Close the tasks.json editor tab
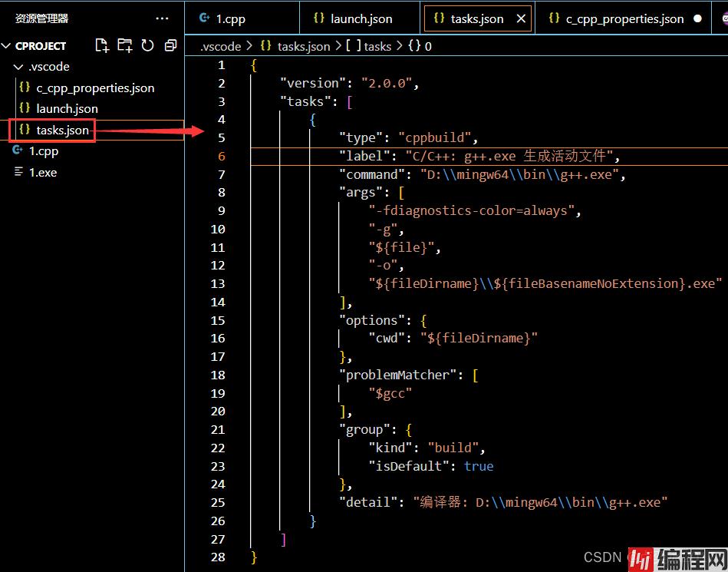728x572 pixels. tap(522, 18)
